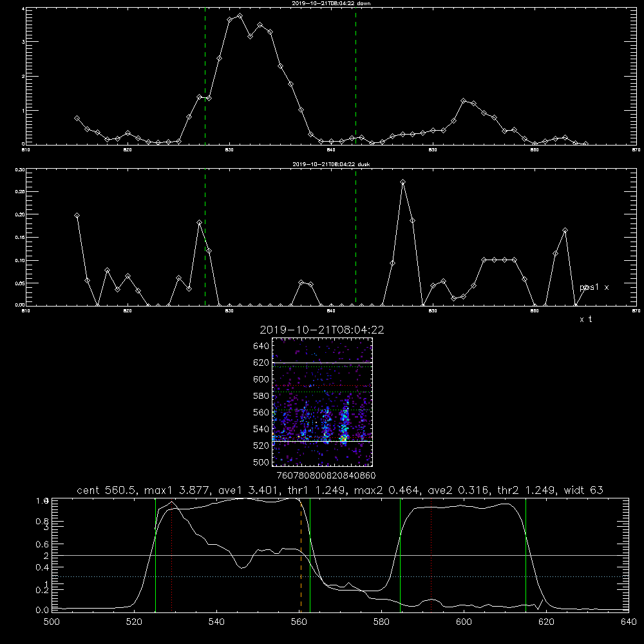Click the "0.6" y-axis label of bottom plot
Screen dimensions: 644x644
coord(43,544)
